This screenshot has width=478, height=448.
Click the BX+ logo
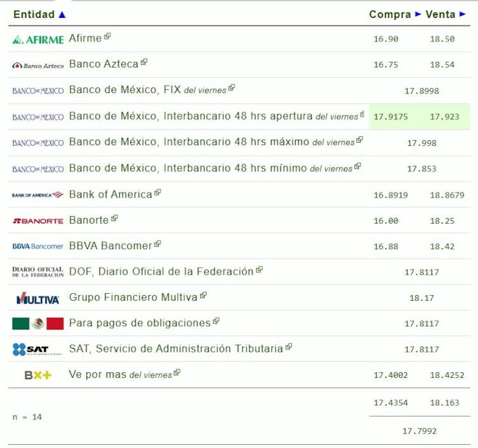(38, 375)
